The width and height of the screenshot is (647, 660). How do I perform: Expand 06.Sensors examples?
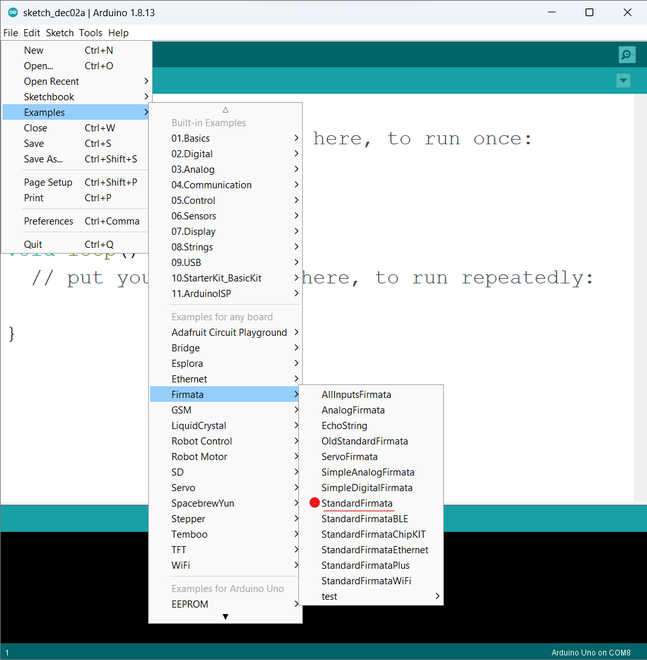pos(225,216)
